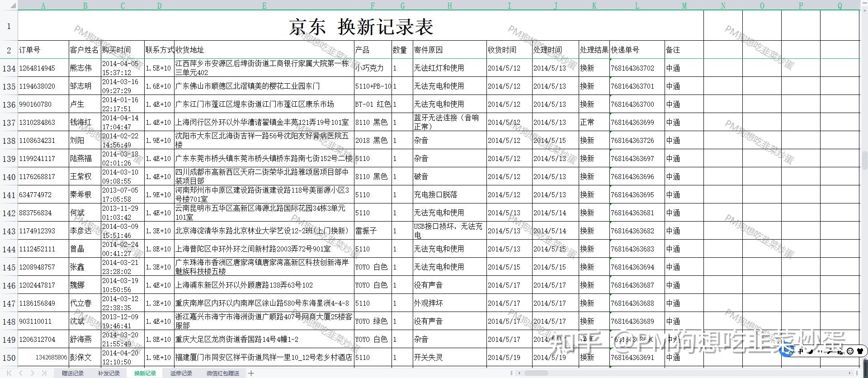Click horizontal scrollbar left arrow
The width and height of the screenshot is (868, 378).
520,373
